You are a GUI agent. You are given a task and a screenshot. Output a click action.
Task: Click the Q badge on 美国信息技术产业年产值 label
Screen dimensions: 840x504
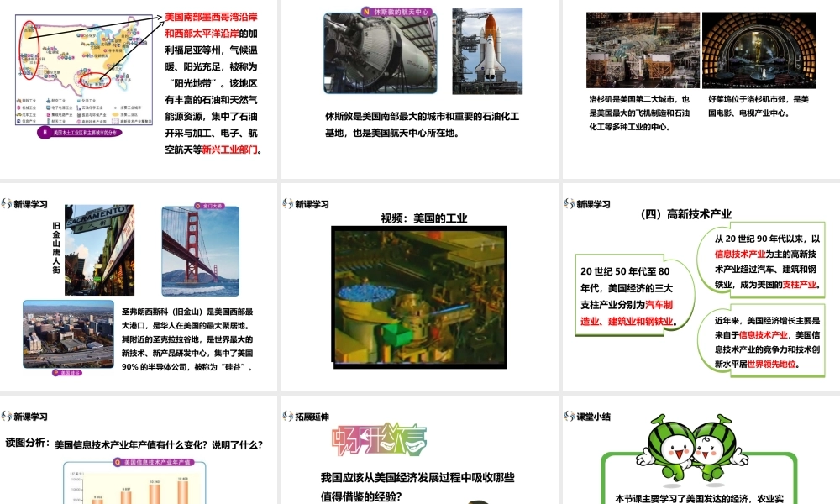118,462
